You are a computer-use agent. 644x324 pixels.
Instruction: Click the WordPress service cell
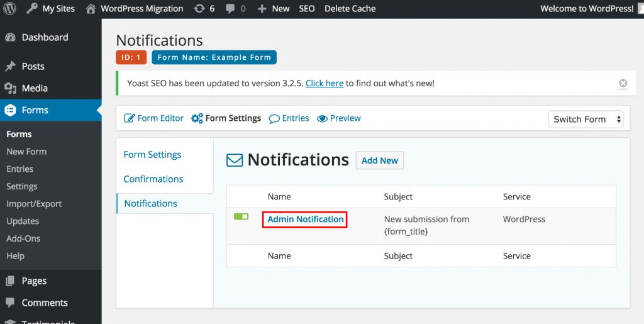pyautogui.click(x=524, y=220)
